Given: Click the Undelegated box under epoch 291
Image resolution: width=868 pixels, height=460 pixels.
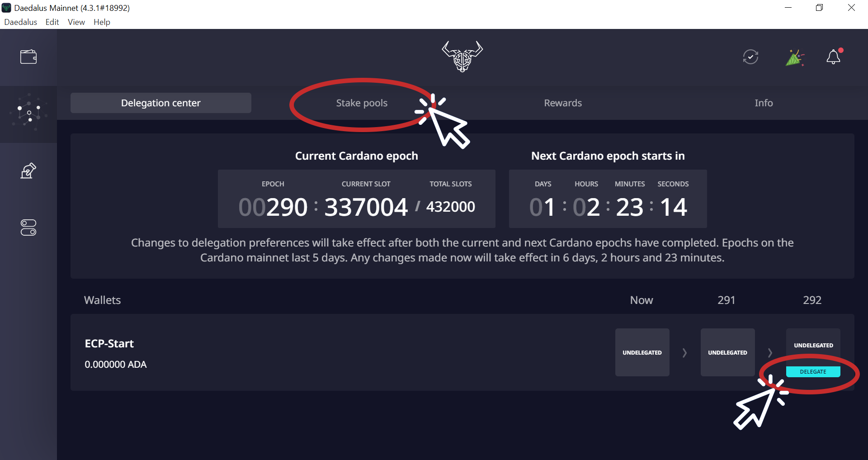Looking at the screenshot, I should pos(727,352).
